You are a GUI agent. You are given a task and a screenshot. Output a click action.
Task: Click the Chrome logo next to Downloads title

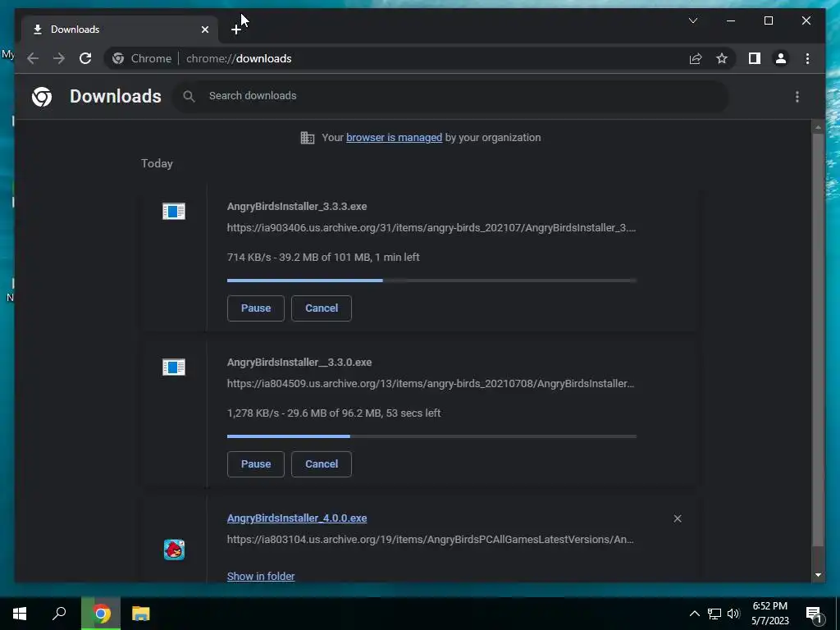click(42, 97)
